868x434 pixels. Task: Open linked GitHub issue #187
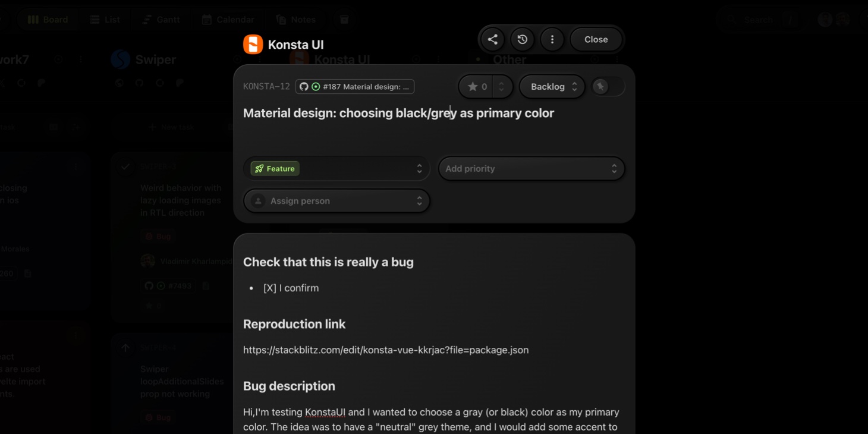pyautogui.click(x=355, y=87)
